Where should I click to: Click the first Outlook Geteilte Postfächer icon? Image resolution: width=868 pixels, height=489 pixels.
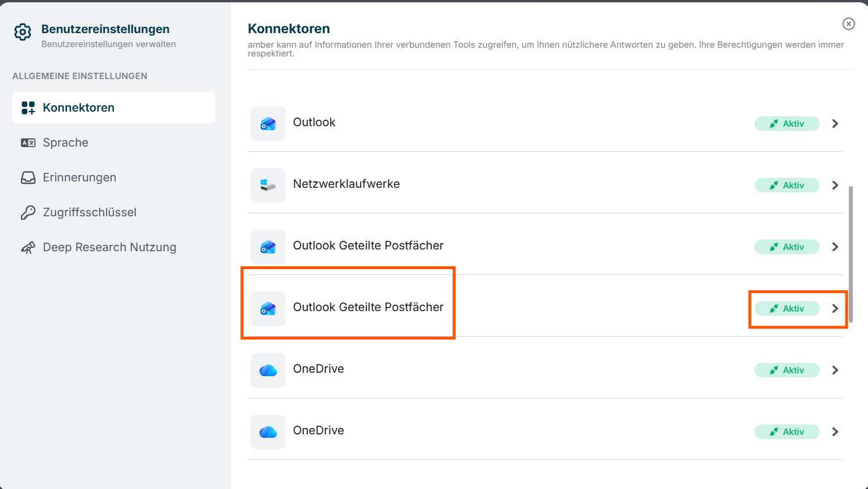[x=268, y=247]
